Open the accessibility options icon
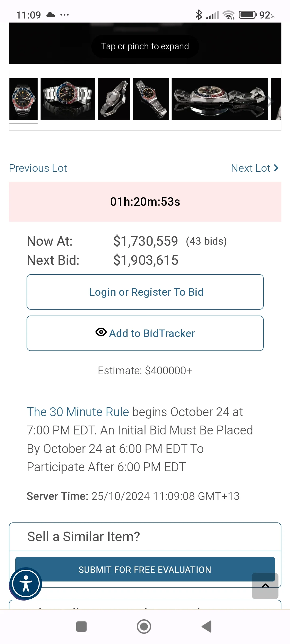This screenshot has height=644, width=290. pyautogui.click(x=26, y=583)
